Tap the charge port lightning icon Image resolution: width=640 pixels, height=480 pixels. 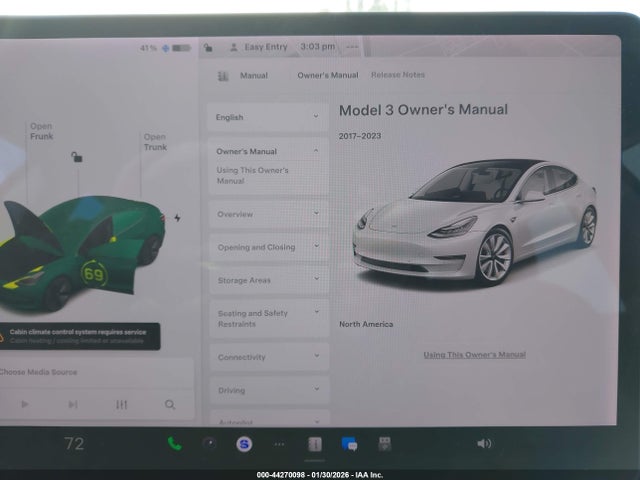[177, 217]
